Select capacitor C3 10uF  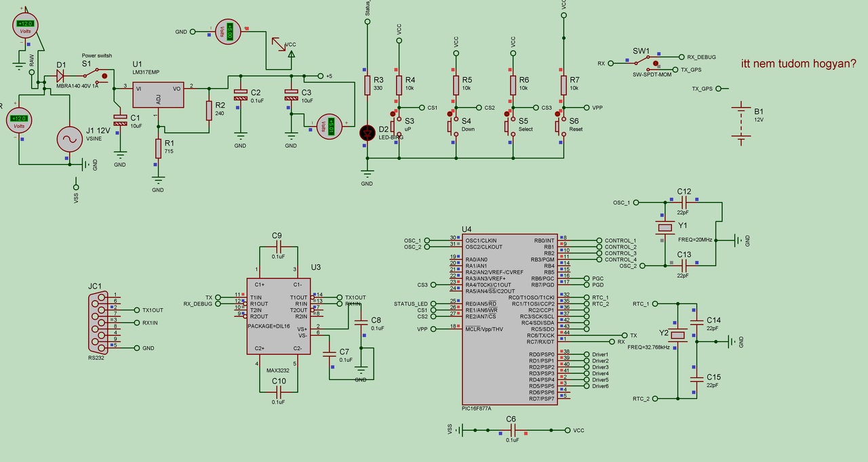point(291,95)
